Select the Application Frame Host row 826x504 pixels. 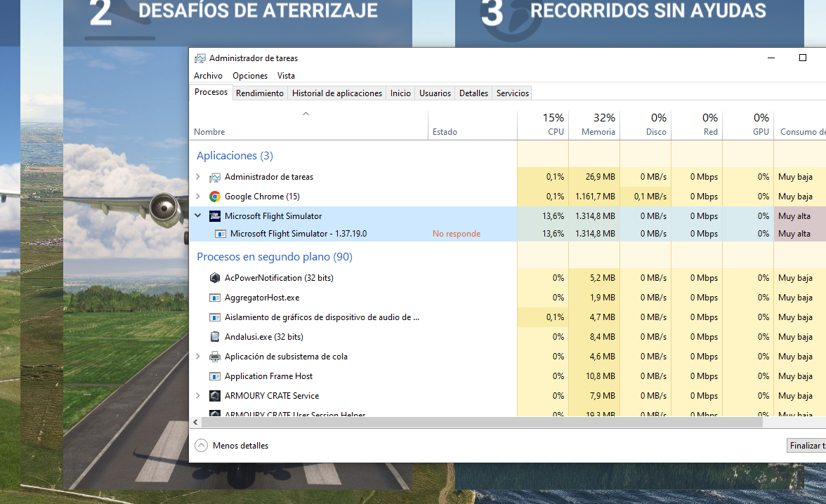508,376
